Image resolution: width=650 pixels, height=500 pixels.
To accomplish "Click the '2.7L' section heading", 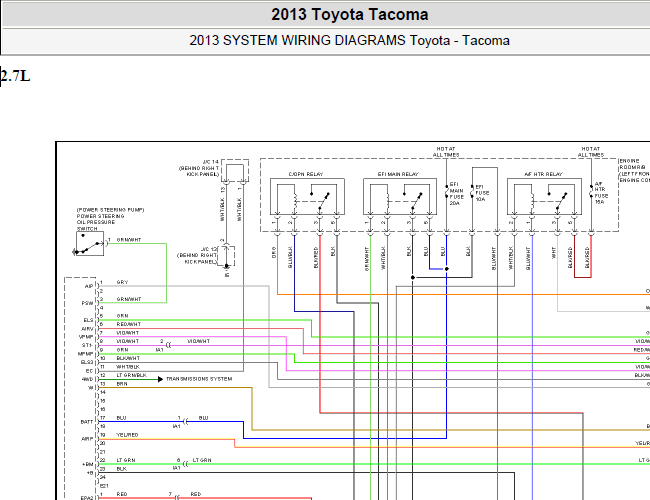I will [x=15, y=76].
